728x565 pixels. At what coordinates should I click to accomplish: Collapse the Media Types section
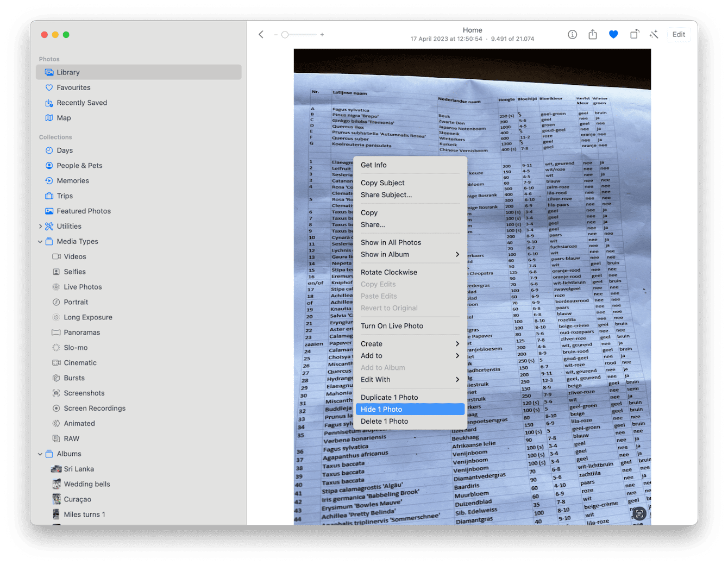click(40, 241)
